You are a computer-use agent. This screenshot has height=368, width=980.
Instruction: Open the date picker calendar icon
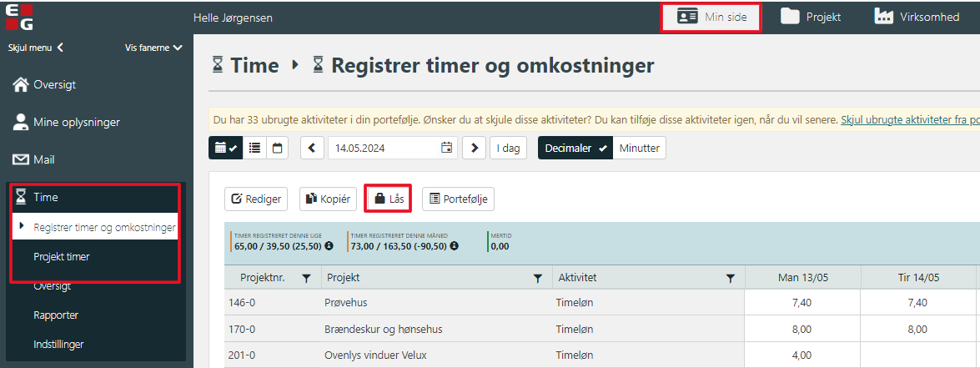[446, 148]
